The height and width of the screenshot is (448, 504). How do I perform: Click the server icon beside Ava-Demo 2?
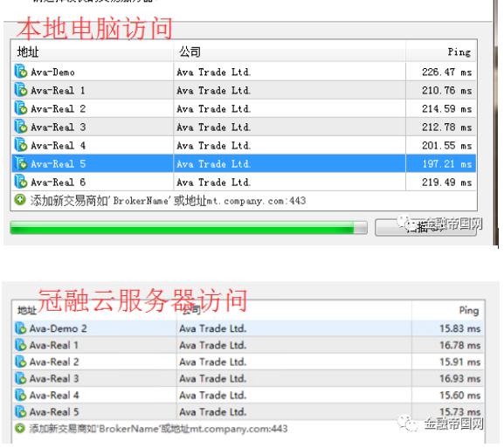21,328
